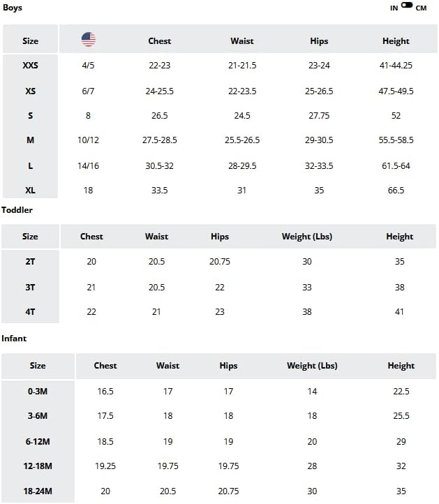Click the Boys Hips column header
Image resolution: width=439 pixels, height=504 pixels.
319,41
